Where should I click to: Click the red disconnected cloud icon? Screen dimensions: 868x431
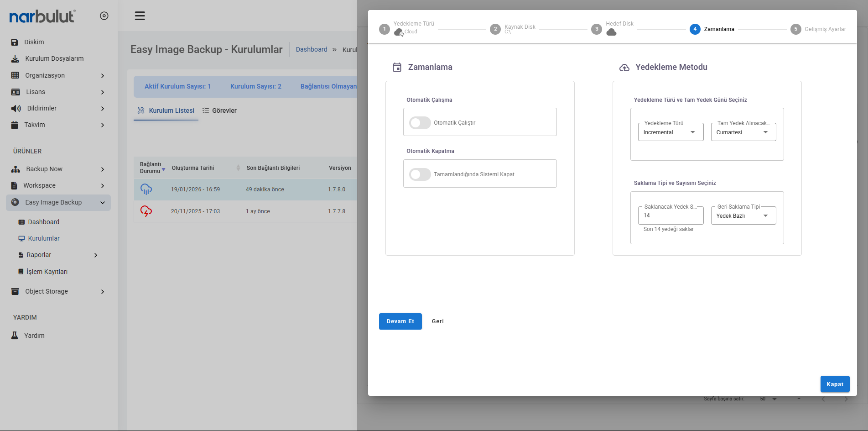click(146, 211)
